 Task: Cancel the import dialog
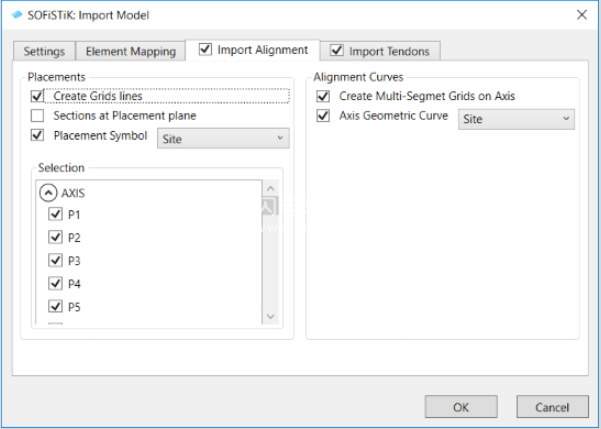pyautogui.click(x=552, y=407)
